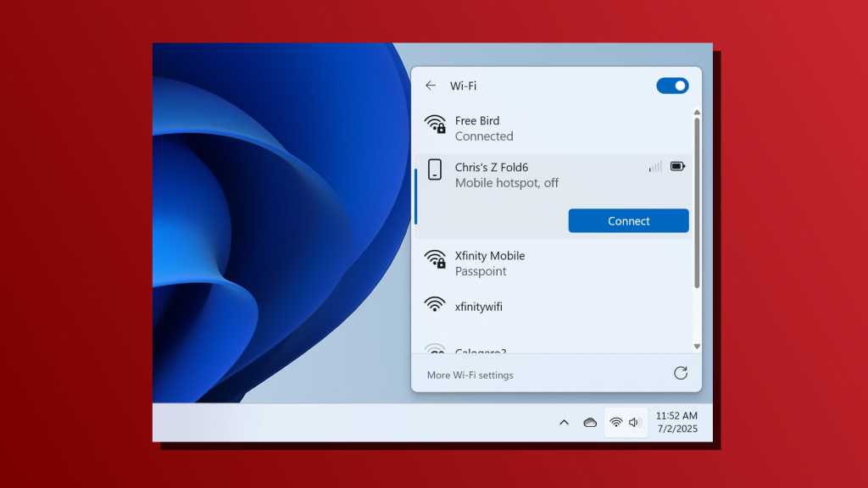Click the refresh icon to rescan networks
Image resolution: width=868 pixels, height=488 pixels.
[x=681, y=372]
